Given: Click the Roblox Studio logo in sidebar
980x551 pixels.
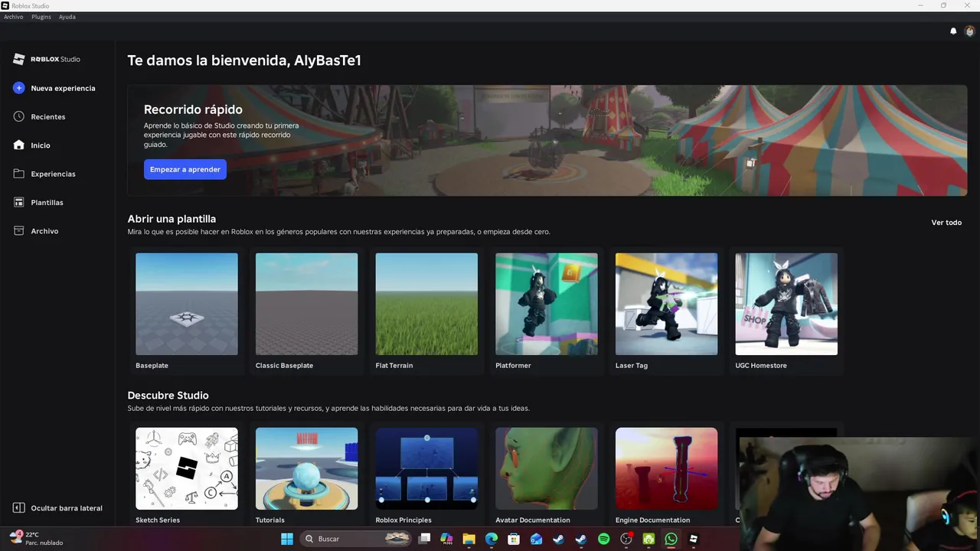Looking at the screenshot, I should 47,59.
